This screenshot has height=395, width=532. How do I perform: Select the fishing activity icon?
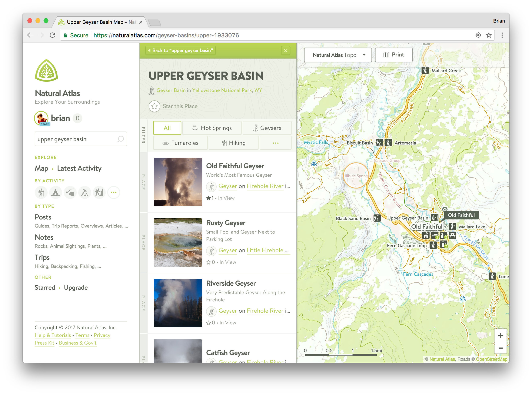click(x=70, y=193)
